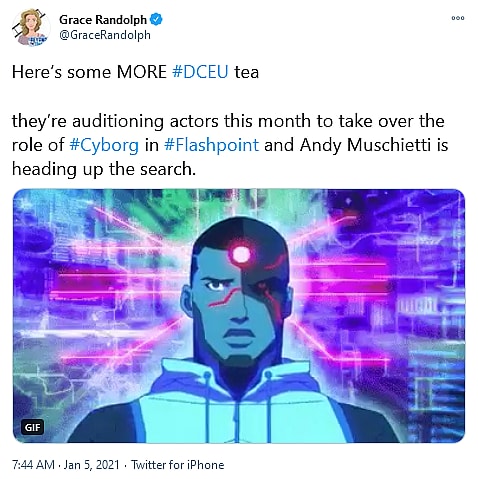
Task: Click the 'heading up the search.' line
Action: tap(104, 169)
